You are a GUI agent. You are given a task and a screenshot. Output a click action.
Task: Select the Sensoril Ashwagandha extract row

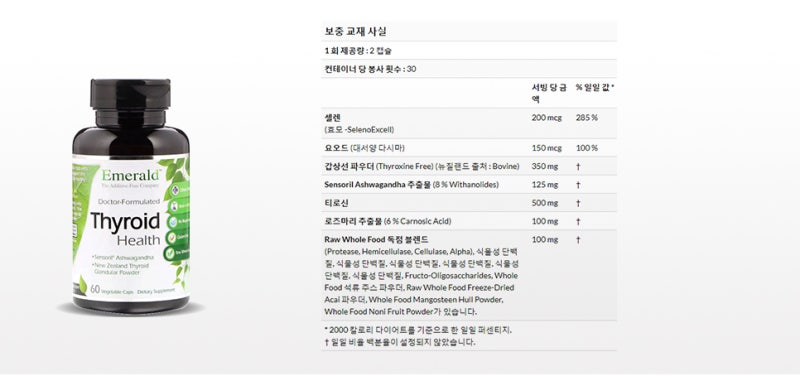coord(469,185)
